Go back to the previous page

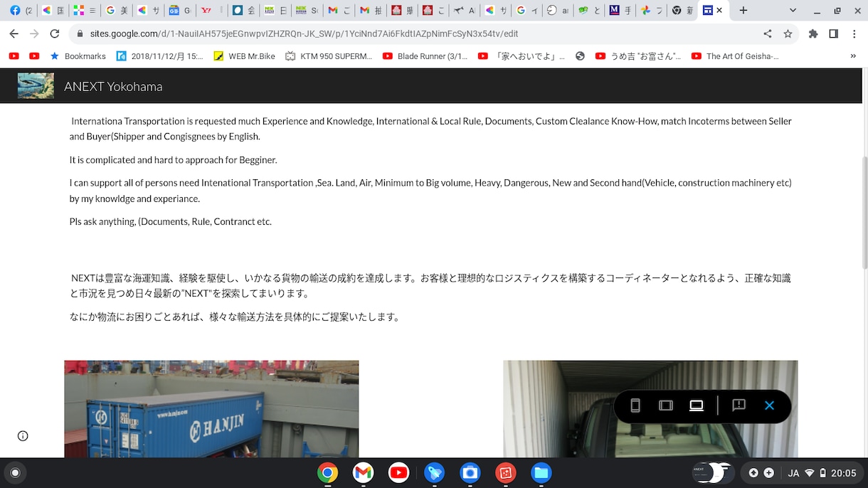pyautogui.click(x=15, y=33)
